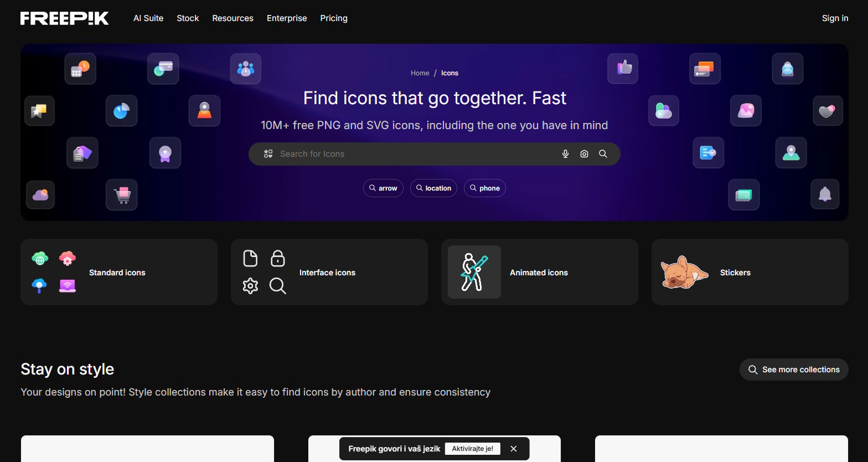Click Sign in
The height and width of the screenshot is (462, 868).
tap(835, 18)
